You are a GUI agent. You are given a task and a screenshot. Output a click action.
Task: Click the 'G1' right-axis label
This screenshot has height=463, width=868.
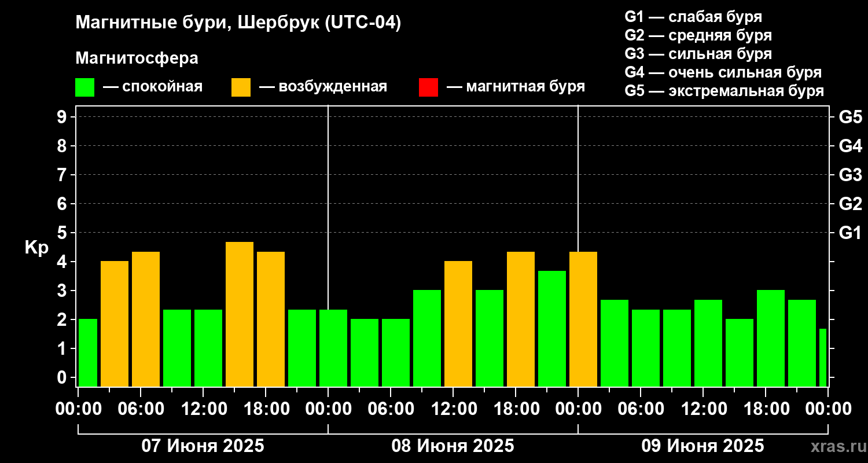(x=850, y=233)
